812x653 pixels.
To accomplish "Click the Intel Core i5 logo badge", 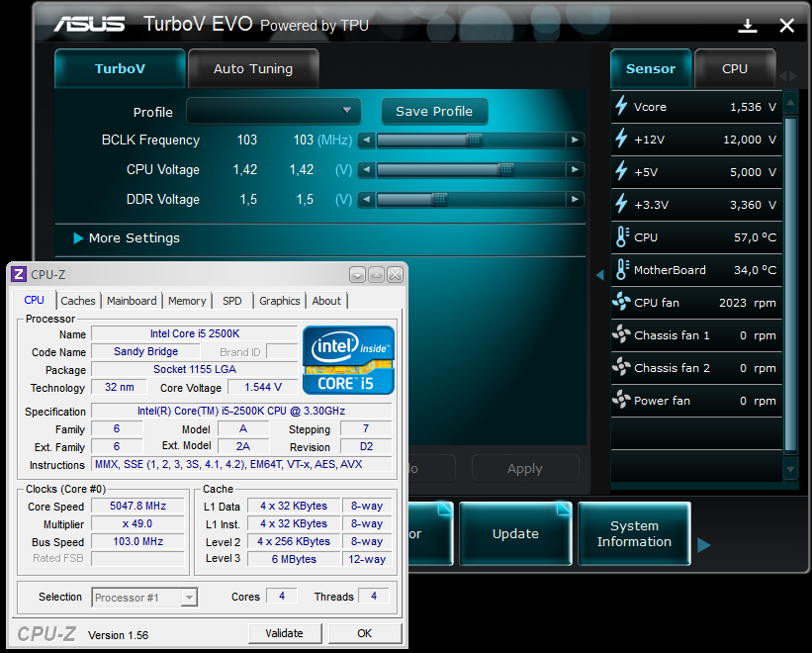I will point(348,360).
